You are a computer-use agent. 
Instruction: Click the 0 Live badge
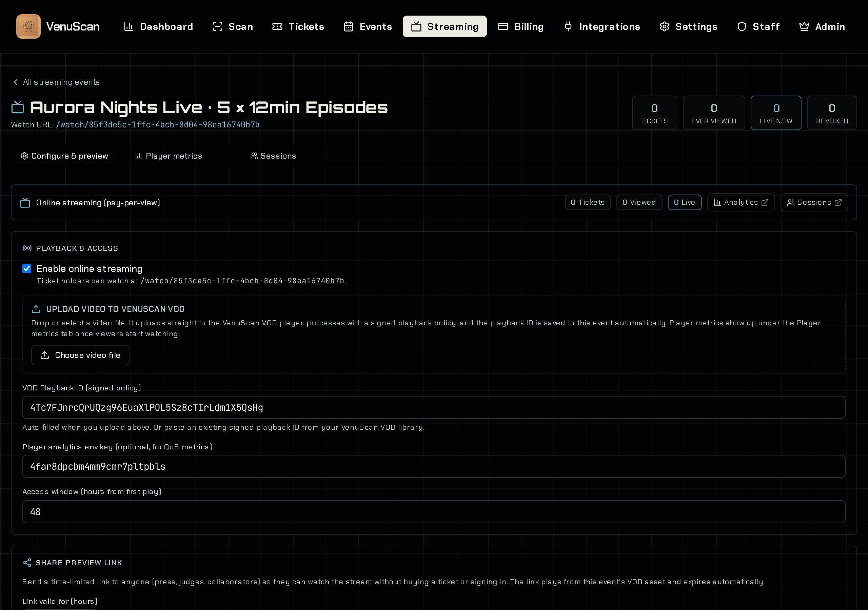point(684,202)
